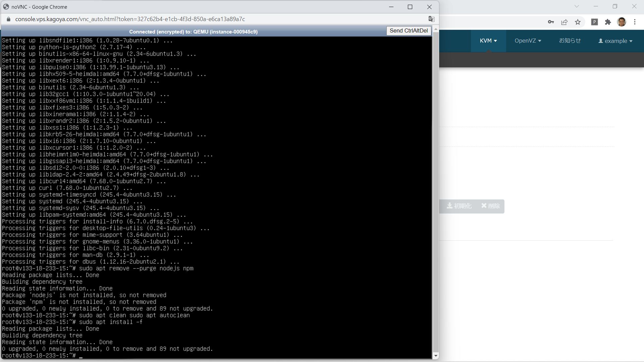The width and height of the screenshot is (644, 362).
Task: Open the OpenVZ dropdown menu
Action: 527,41
